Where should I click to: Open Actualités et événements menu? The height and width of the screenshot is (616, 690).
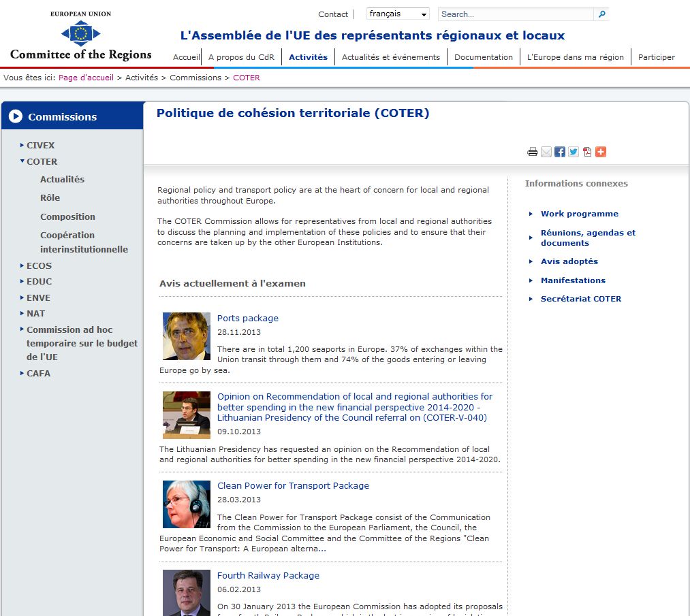tap(391, 57)
